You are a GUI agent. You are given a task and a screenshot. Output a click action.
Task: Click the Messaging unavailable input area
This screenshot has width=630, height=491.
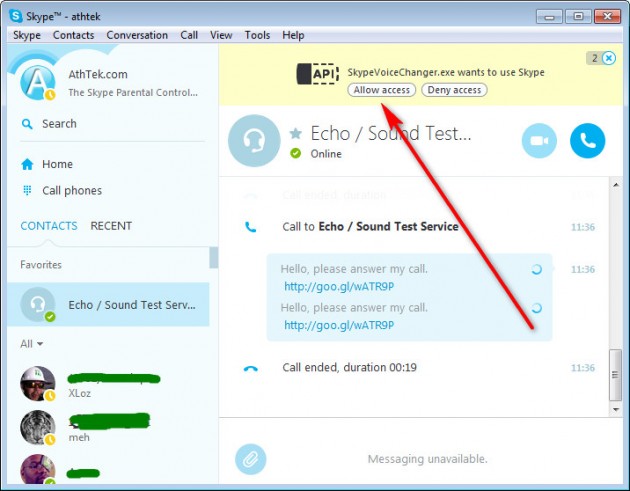tap(428, 459)
